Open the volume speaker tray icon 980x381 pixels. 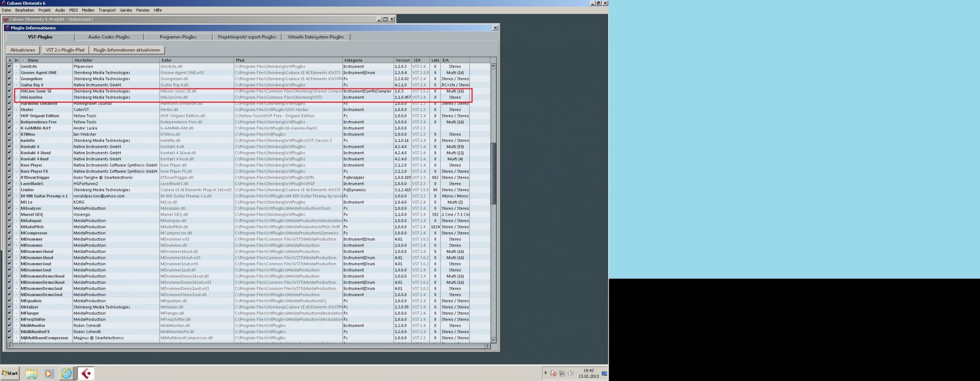571,374
